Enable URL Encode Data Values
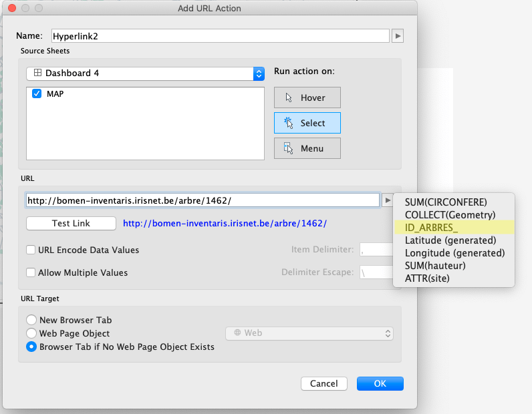This screenshot has width=532, height=414. [x=31, y=250]
